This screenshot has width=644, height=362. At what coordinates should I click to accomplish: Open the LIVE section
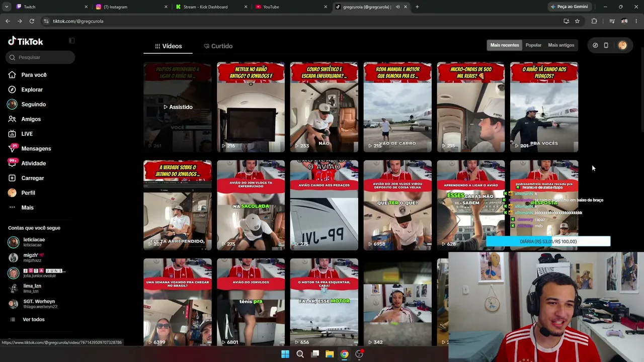pos(27,134)
